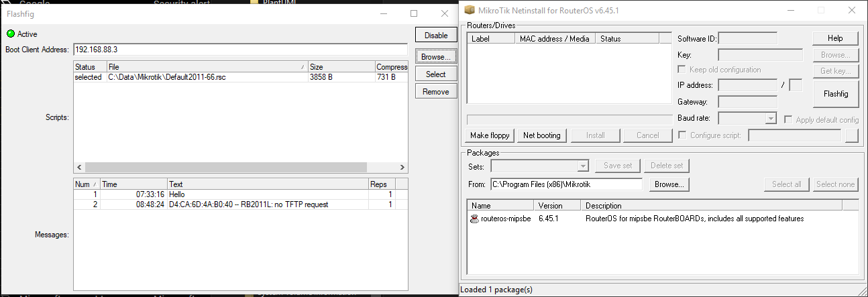Move the Scripts list left with the scrollbar arrow
Image resolution: width=868 pixels, height=297 pixels.
click(x=79, y=167)
